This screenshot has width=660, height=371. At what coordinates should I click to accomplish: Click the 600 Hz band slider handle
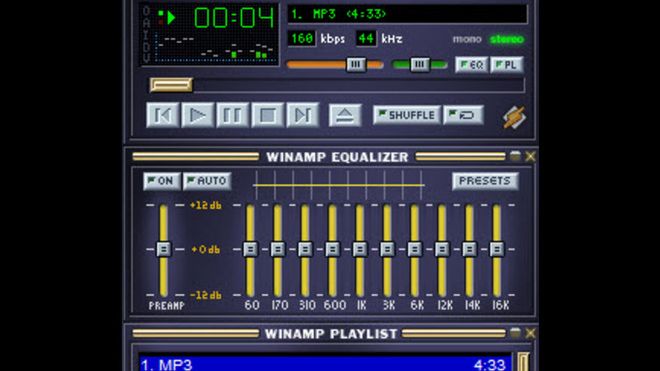[333, 249]
